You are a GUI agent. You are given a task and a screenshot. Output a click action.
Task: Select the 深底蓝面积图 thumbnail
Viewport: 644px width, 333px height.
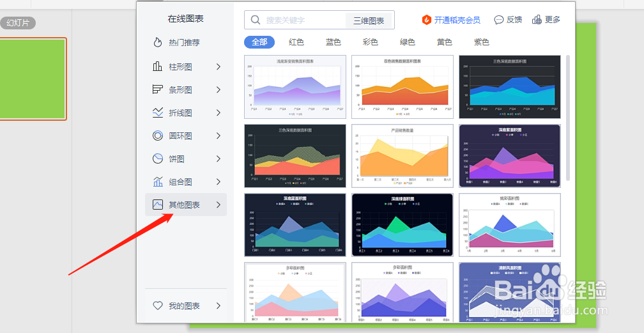[x=295, y=225]
